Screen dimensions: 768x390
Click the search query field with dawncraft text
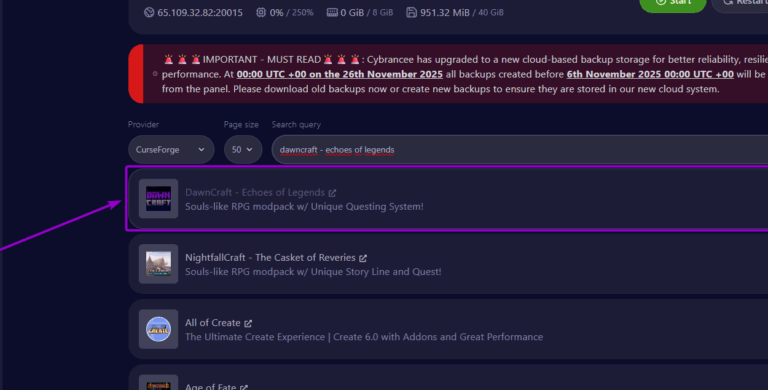(520, 149)
